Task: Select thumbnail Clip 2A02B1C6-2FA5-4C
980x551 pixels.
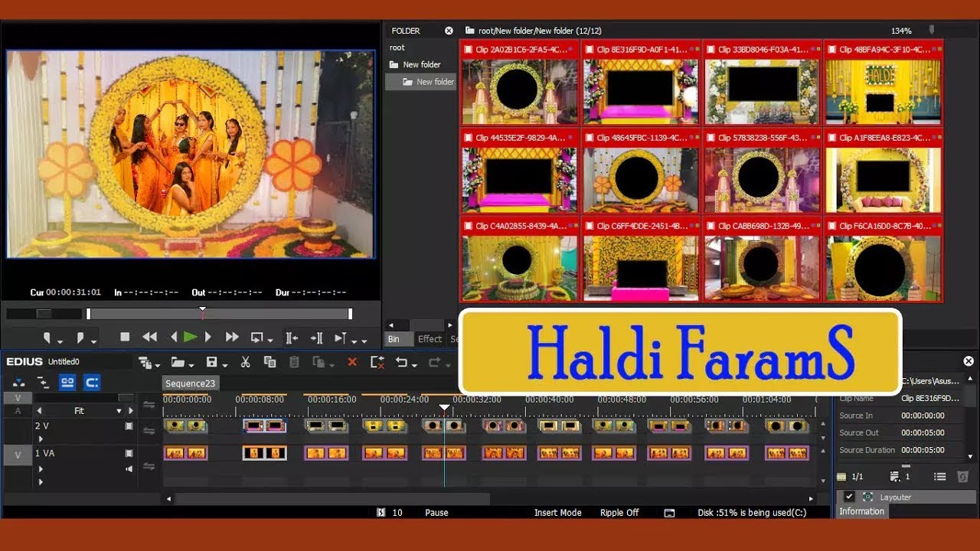Action: [521, 82]
